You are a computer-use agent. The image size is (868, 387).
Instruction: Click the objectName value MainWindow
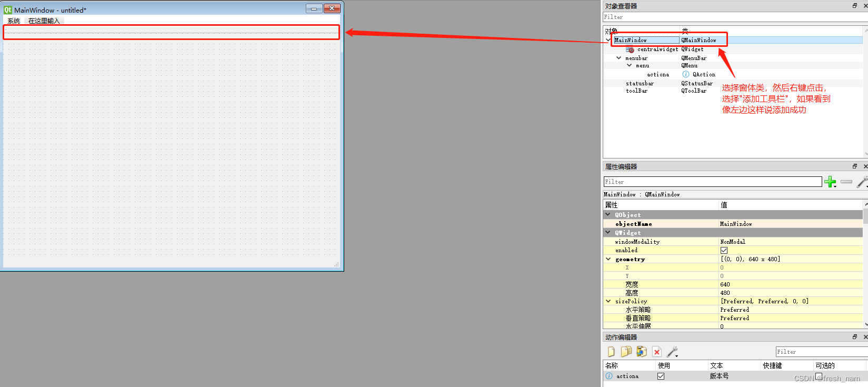pos(736,224)
